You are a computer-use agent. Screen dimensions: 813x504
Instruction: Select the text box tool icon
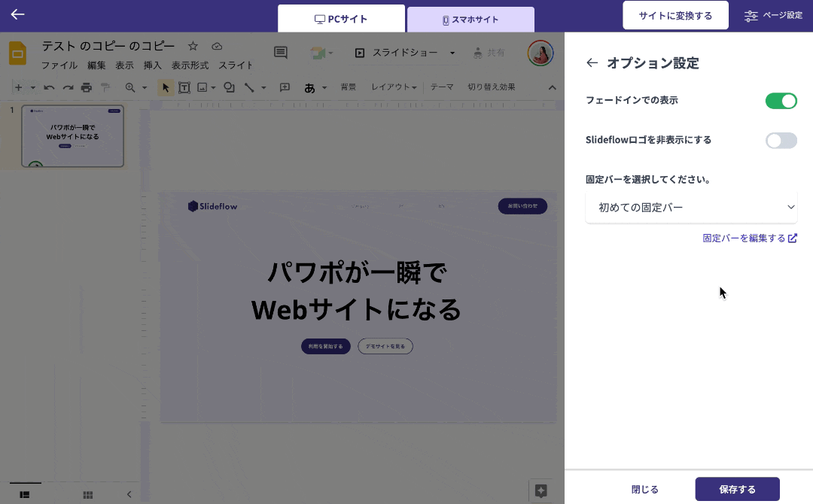[x=184, y=87]
